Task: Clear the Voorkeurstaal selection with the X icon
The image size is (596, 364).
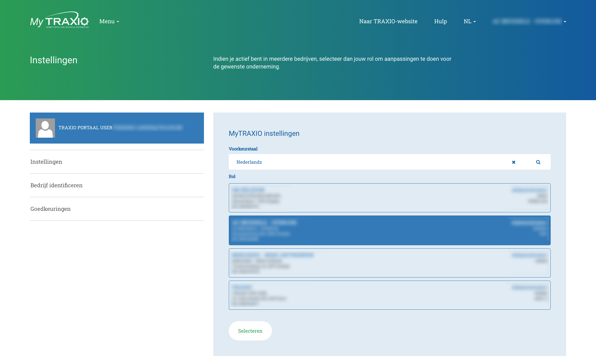Action: (x=514, y=162)
